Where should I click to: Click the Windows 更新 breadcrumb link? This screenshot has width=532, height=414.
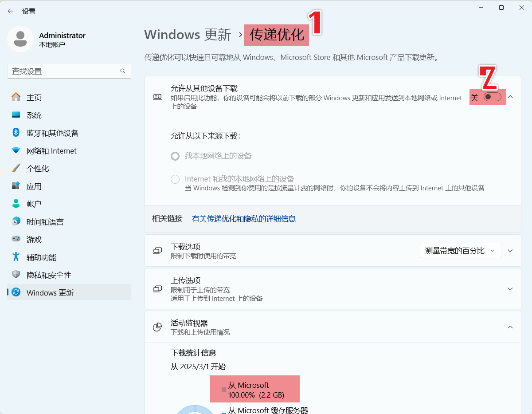point(188,35)
